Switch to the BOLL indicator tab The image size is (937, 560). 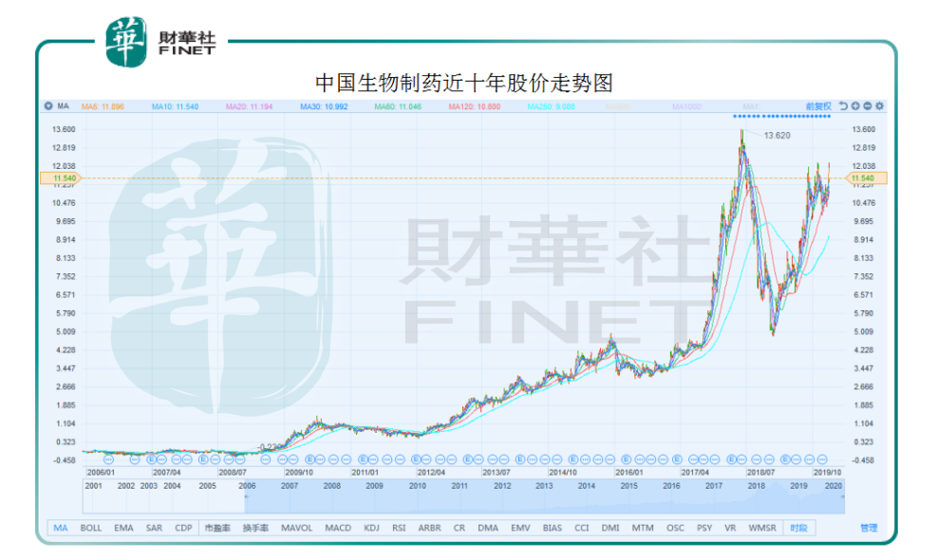(89, 528)
